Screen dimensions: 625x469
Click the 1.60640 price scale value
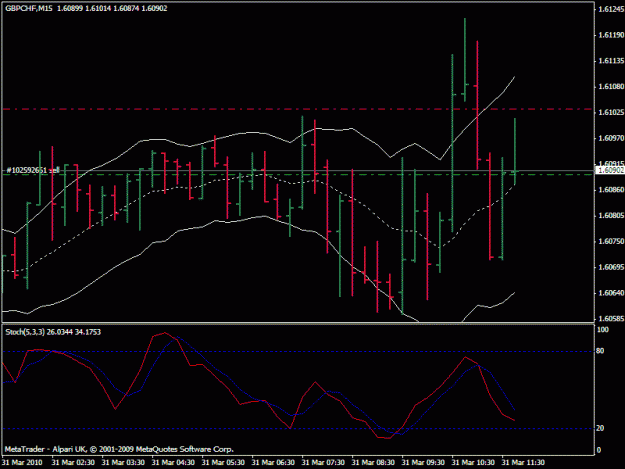(611, 293)
